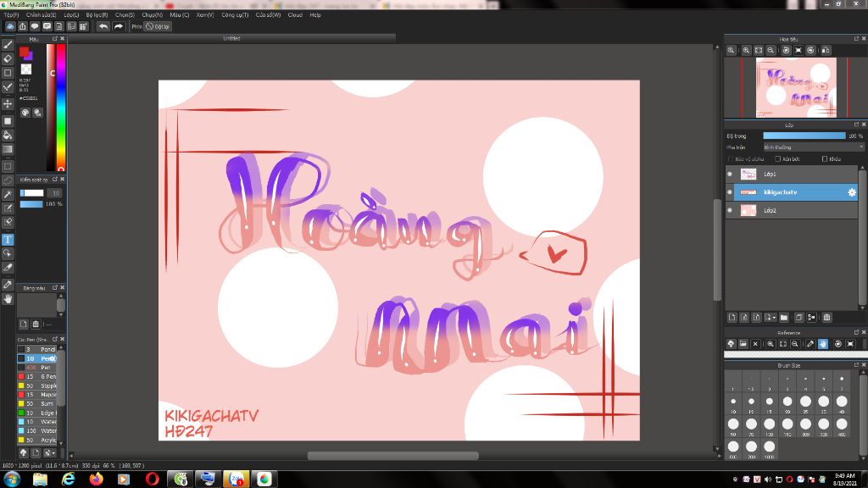The width and height of the screenshot is (868, 488).
Task: Open Opera from the taskbar
Action: pos(153,480)
